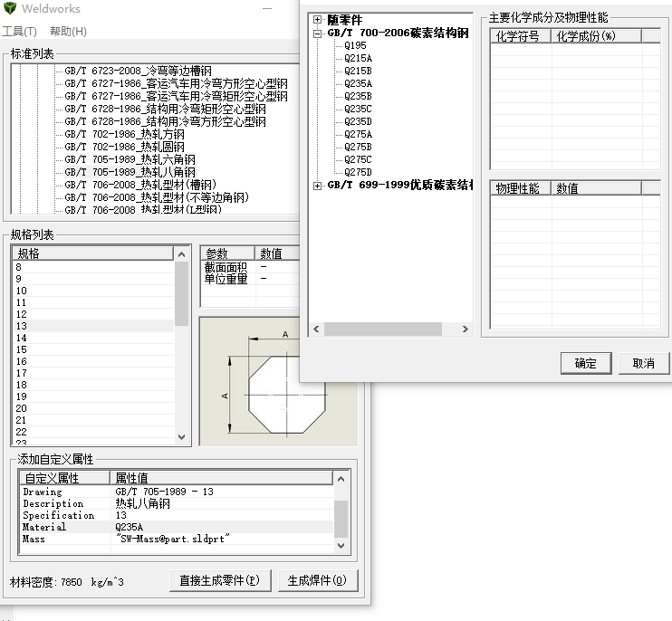Click 生成焊件(O) button
This screenshot has height=621, width=672.
(318, 580)
